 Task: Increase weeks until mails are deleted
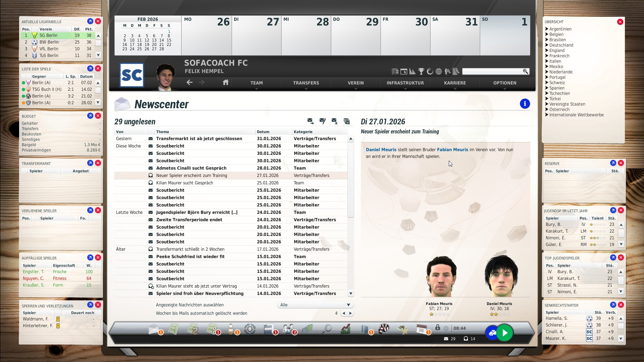click(x=351, y=313)
